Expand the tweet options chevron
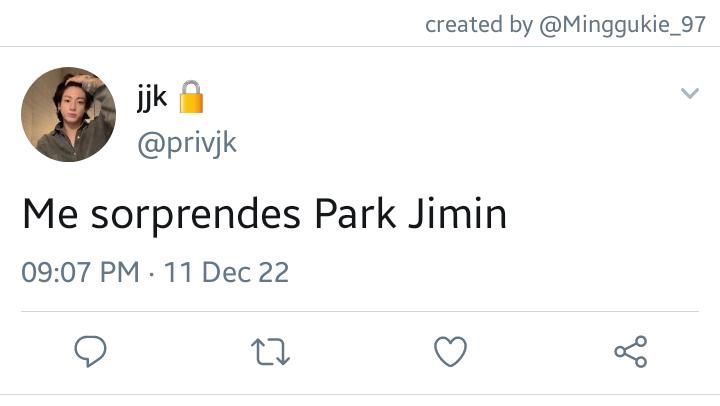The width and height of the screenshot is (720, 406). (x=690, y=93)
